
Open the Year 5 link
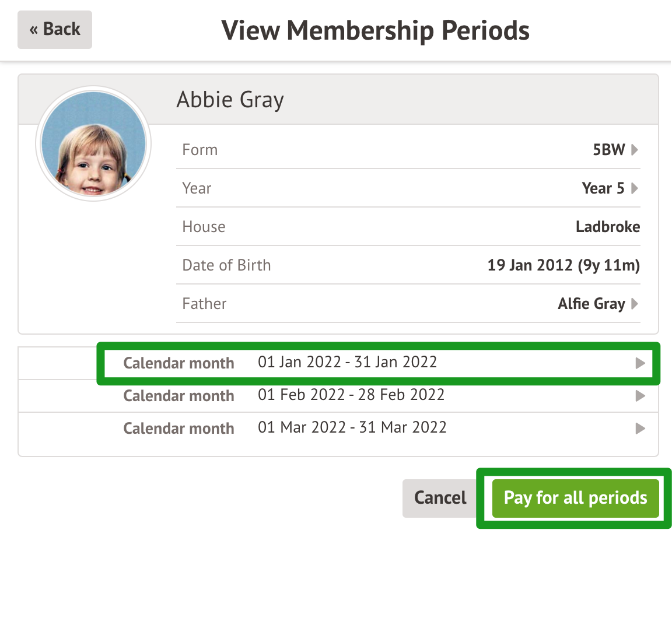pyautogui.click(x=603, y=188)
